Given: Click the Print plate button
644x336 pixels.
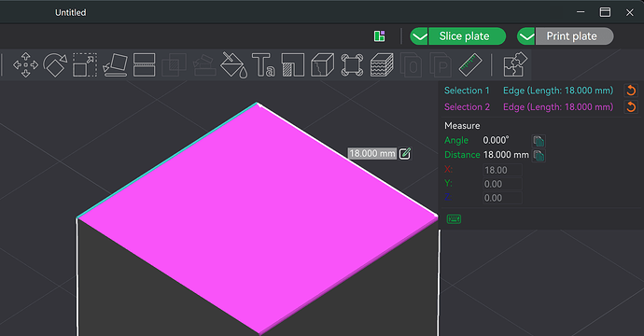Looking at the screenshot, I should 574,36.
